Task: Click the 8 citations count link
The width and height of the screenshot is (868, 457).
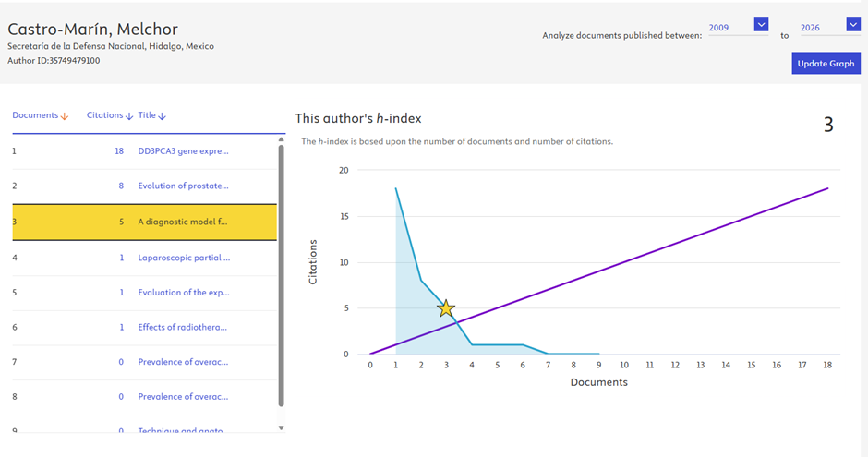Action: point(121,186)
